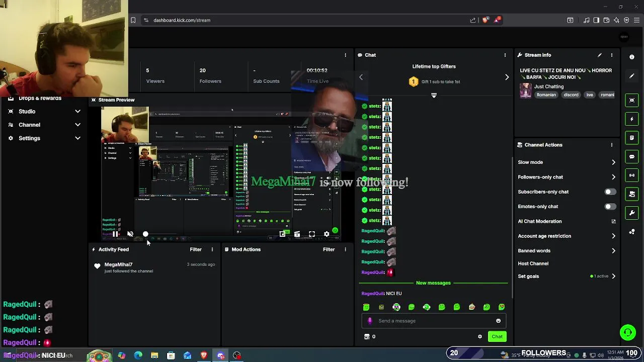Filter the Activity Feed
Screen dimensions: 644x362
196,249
